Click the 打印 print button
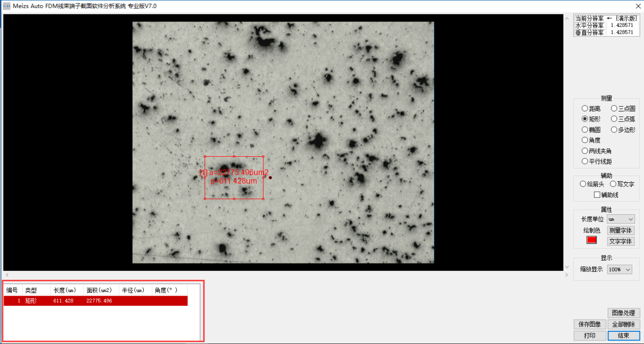The image size is (644, 344). [590, 336]
